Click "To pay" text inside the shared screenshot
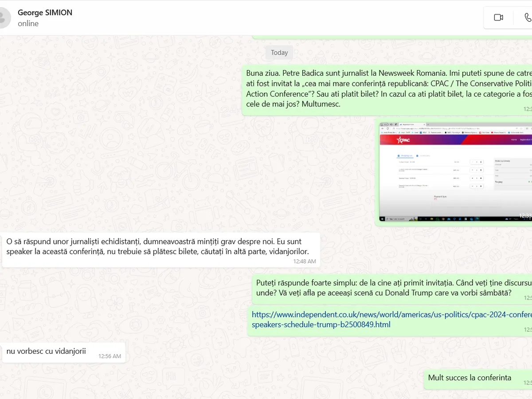Viewport: 532px width, 399px height. [499, 182]
